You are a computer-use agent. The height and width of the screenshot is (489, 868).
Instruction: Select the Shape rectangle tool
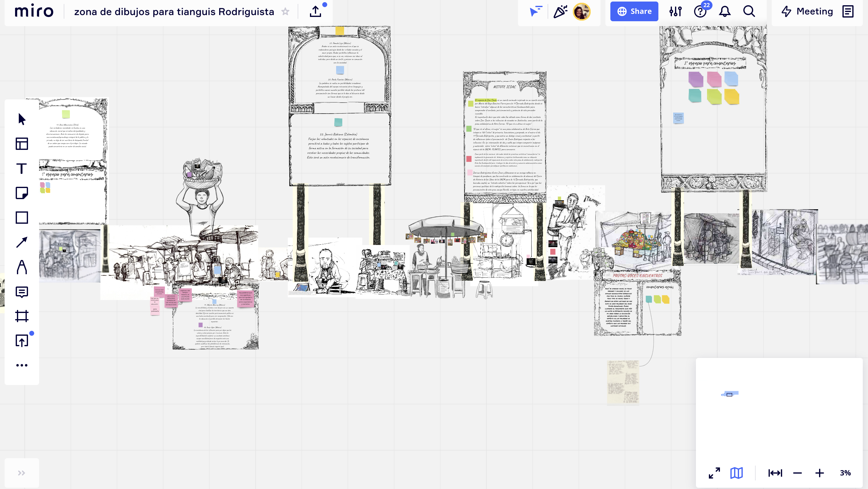[x=22, y=218]
